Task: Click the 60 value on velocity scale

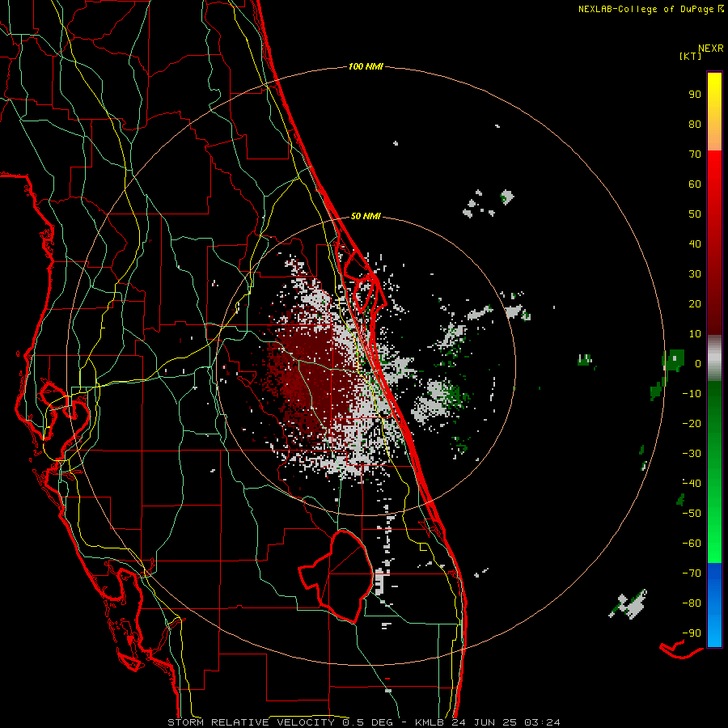Action: (x=695, y=184)
